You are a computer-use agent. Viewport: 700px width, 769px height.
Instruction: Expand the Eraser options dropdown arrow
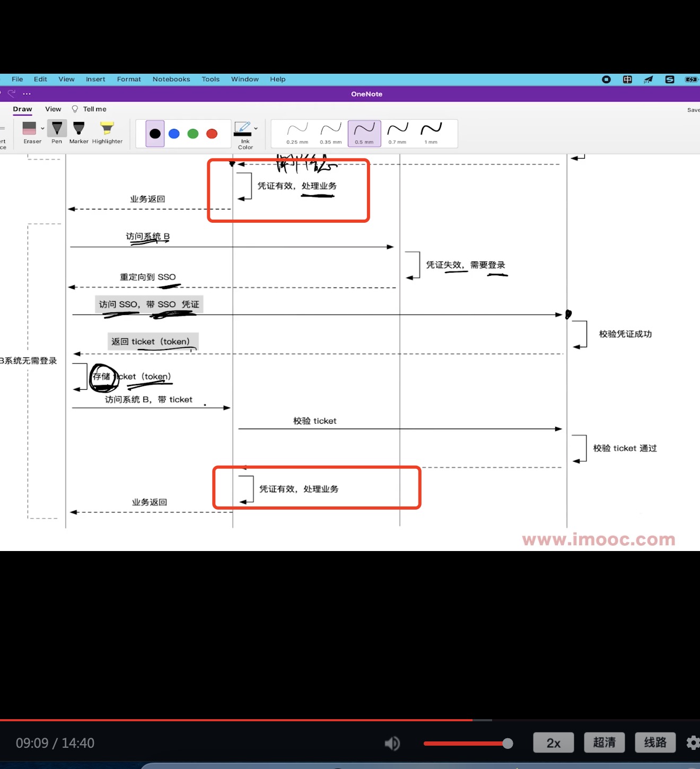(42, 128)
